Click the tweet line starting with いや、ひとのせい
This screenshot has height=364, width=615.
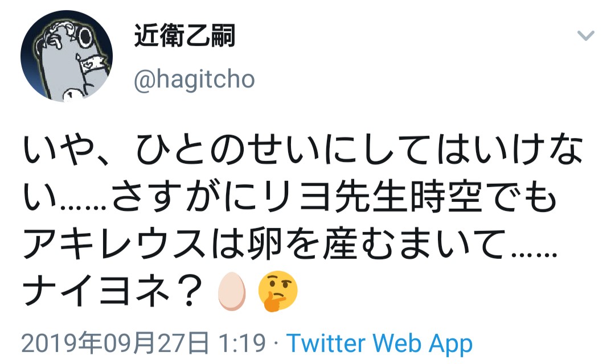pyautogui.click(x=303, y=150)
